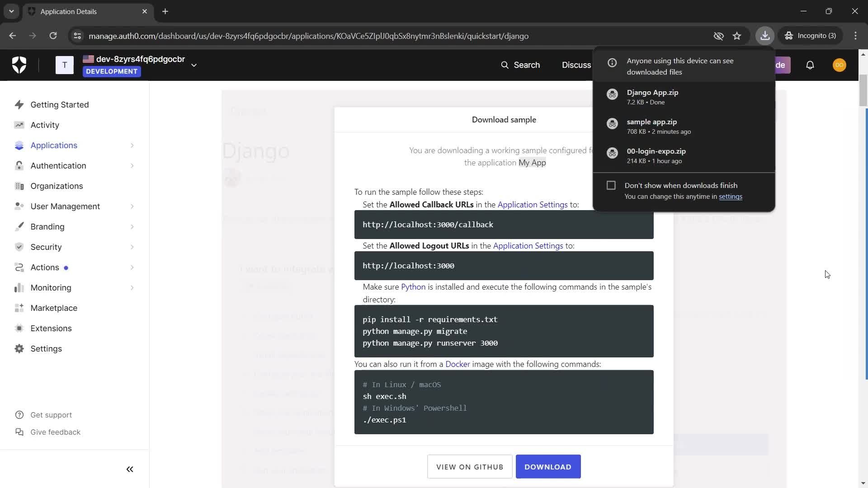Click the Monitoring bar chart icon
Viewport: 868px width, 488px height.
click(x=19, y=288)
